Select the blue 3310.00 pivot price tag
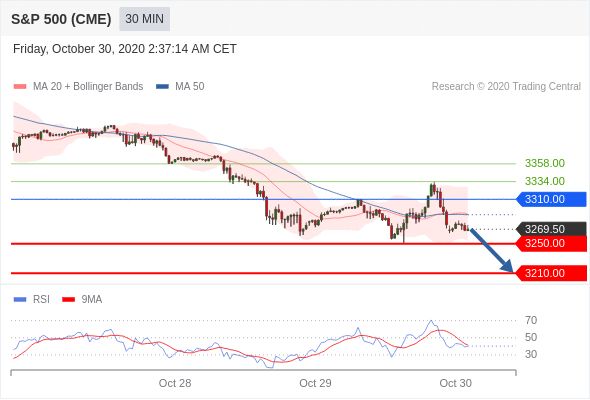This screenshot has height=400, width=590. (x=550, y=199)
